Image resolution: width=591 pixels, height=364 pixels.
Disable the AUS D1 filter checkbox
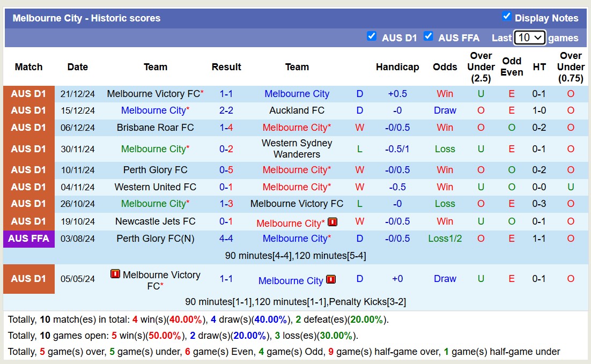pos(372,36)
